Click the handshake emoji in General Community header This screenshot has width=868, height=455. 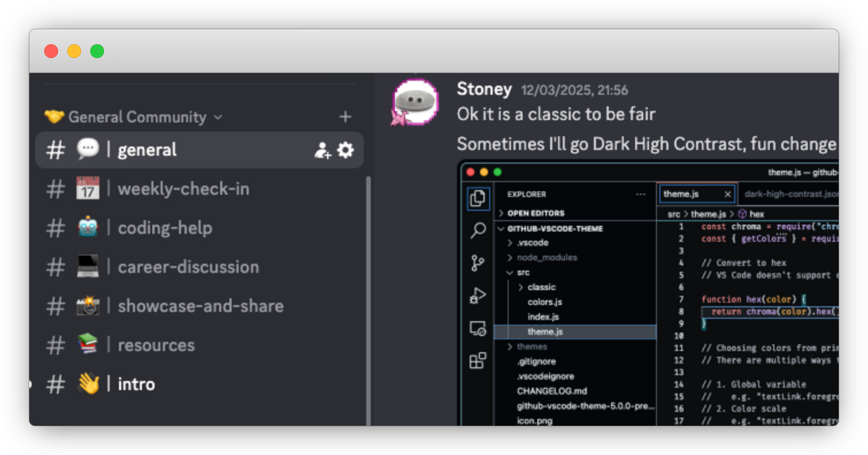point(54,117)
